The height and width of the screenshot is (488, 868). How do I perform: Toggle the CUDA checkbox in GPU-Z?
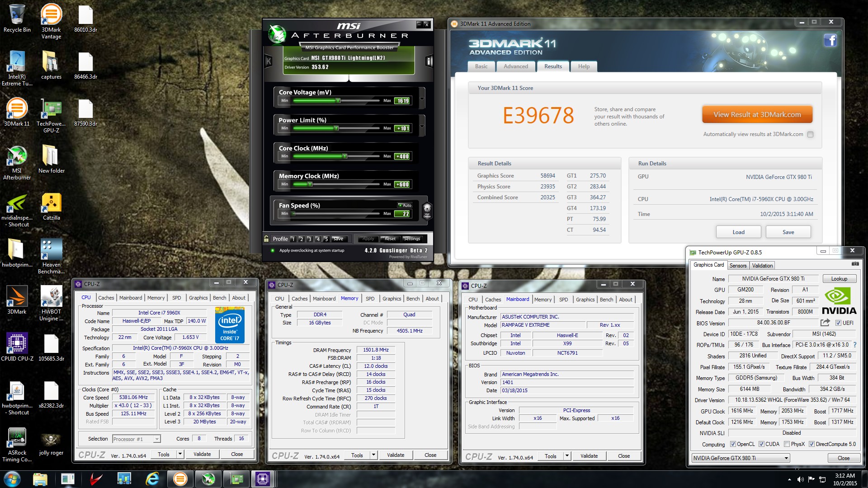pos(761,444)
